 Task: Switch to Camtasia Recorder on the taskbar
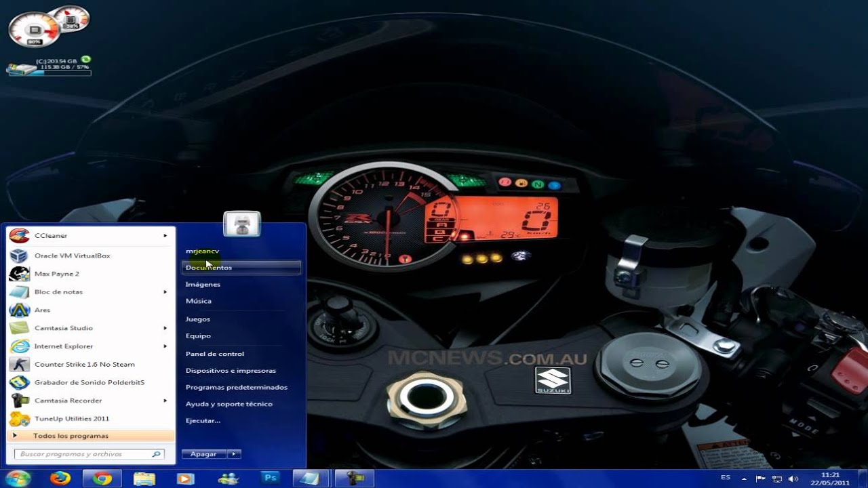(354, 479)
